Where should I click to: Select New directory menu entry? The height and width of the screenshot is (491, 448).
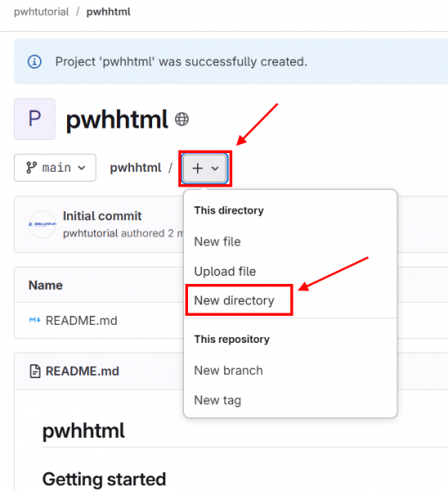tap(234, 300)
